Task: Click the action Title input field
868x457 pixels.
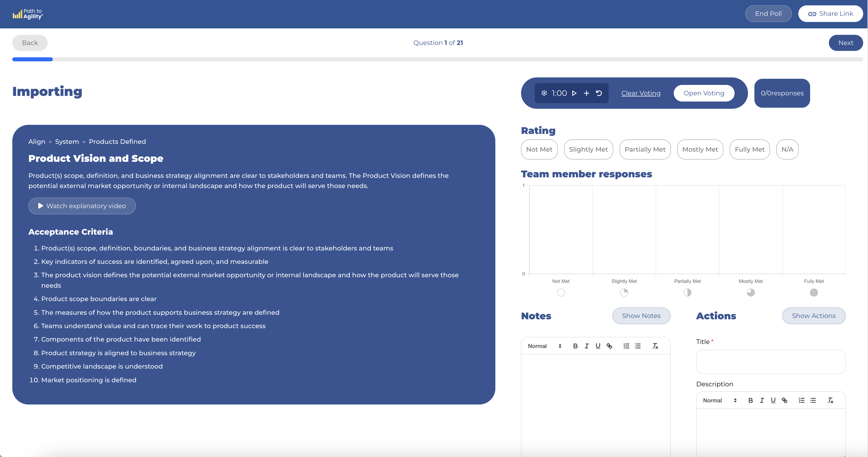Action: pyautogui.click(x=771, y=362)
